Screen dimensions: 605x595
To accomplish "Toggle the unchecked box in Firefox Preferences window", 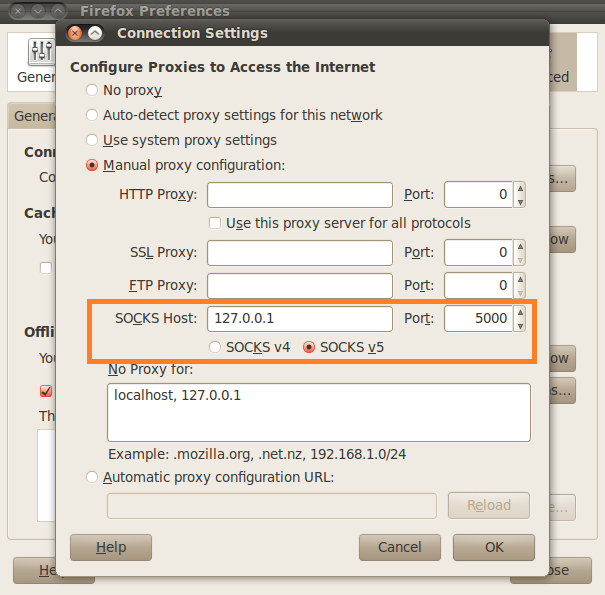I will (46, 268).
